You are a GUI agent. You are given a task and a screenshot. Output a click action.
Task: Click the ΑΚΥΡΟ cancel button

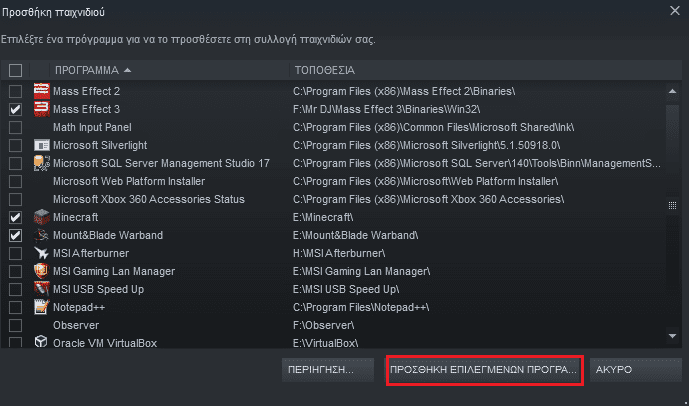[x=636, y=370]
